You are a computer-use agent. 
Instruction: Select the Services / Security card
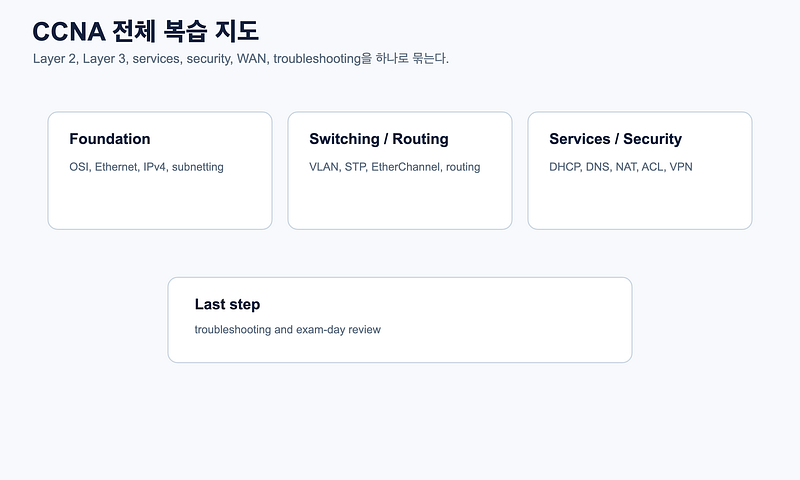coord(640,170)
